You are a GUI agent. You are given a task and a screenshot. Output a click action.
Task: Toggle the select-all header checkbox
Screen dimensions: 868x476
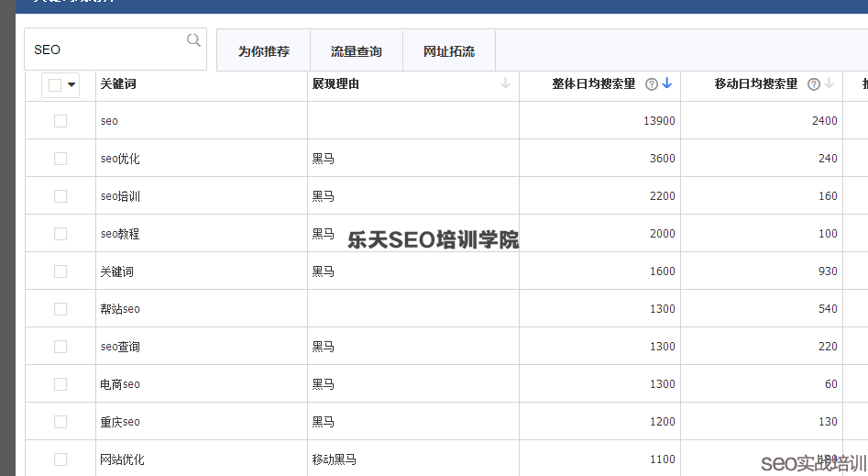pos(55,84)
